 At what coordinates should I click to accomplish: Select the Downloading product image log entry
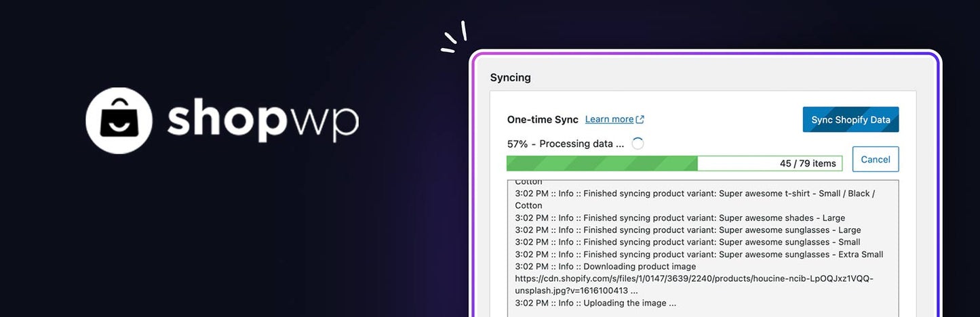pyautogui.click(x=606, y=266)
